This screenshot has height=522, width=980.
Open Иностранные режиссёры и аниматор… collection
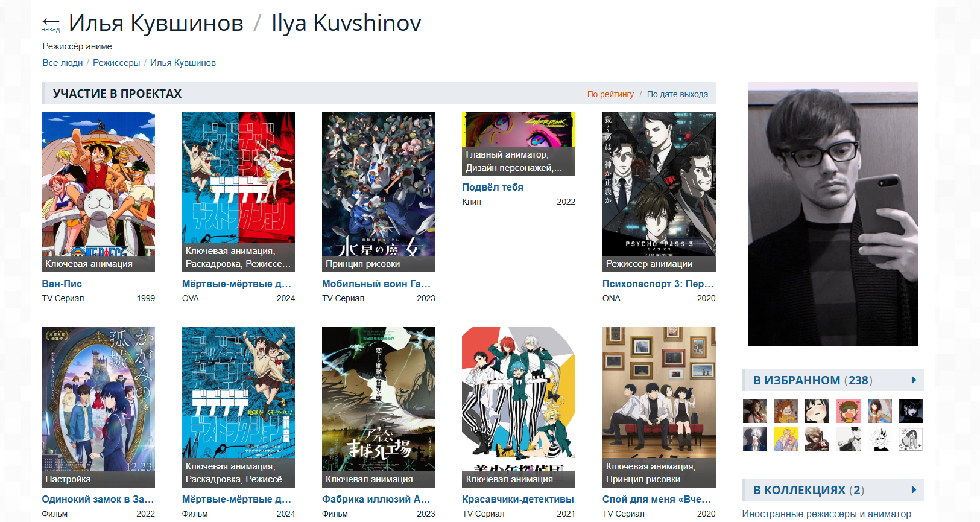pos(831,514)
